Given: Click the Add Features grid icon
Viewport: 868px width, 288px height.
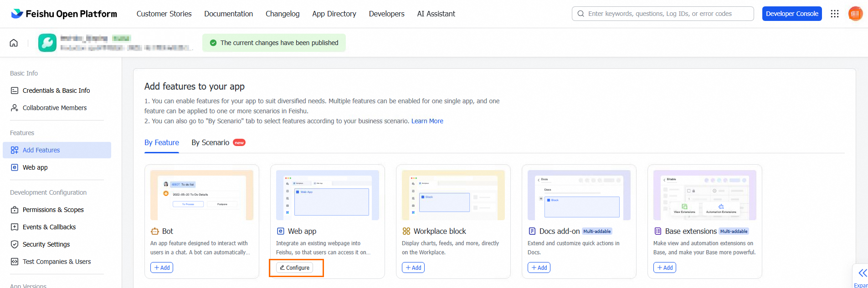Looking at the screenshot, I should click(15, 150).
